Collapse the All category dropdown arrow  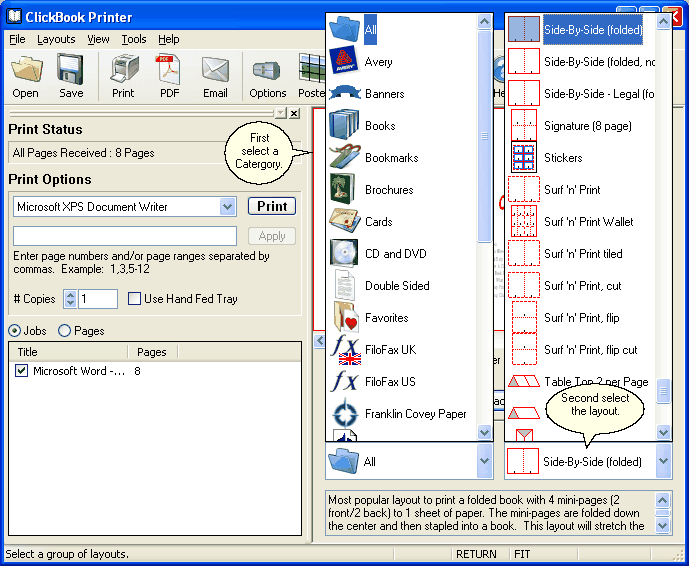[x=484, y=461]
